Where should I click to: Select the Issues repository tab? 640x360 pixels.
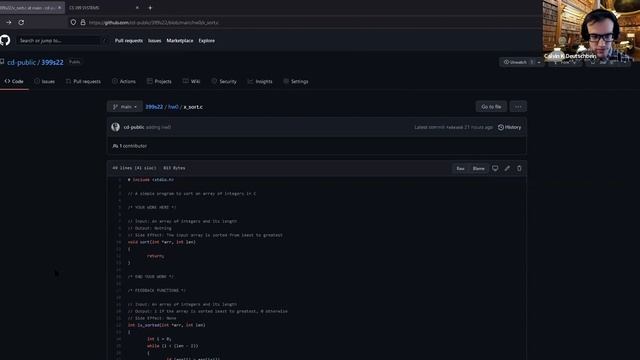[x=44, y=81]
